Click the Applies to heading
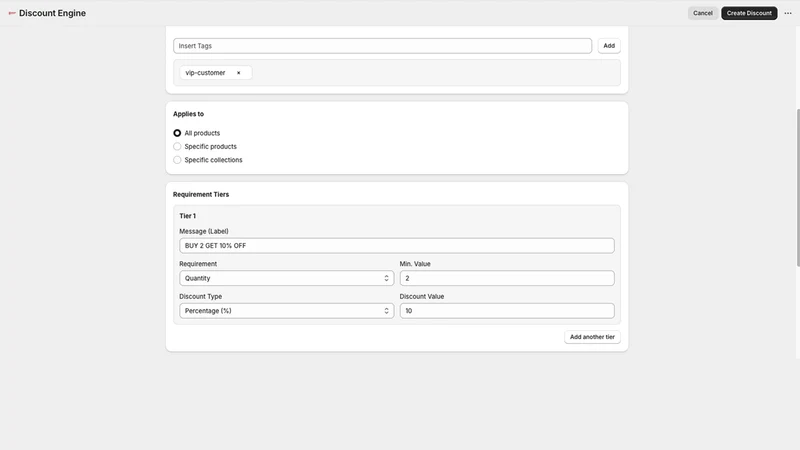The width and height of the screenshot is (800, 450). (x=188, y=114)
